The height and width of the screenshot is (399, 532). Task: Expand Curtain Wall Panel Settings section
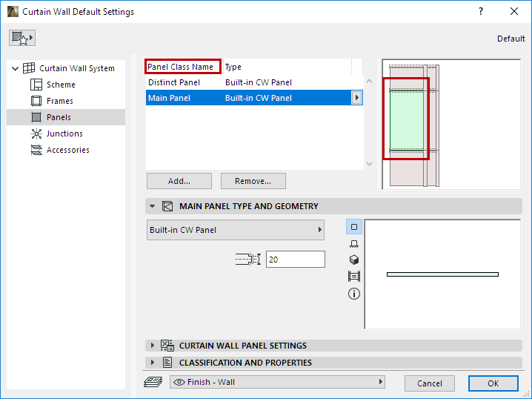point(153,346)
